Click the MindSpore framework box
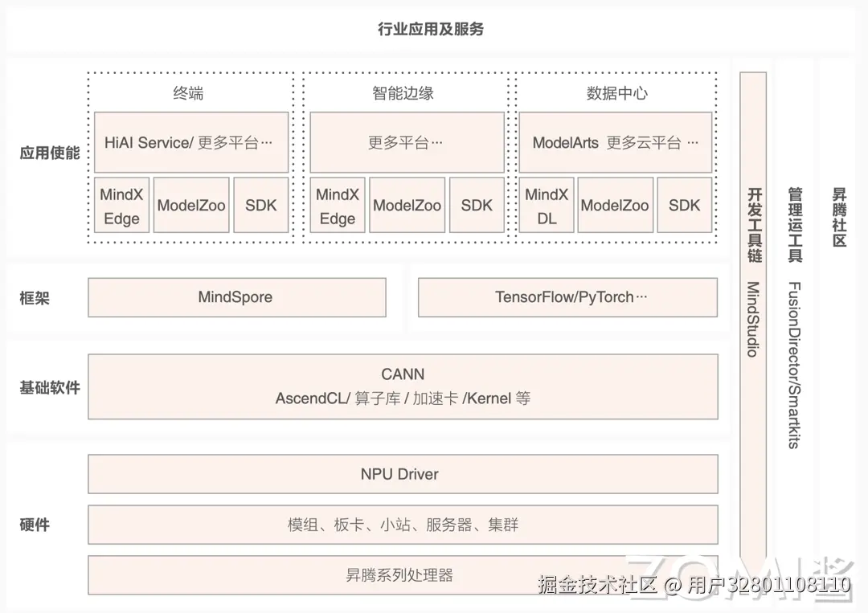The image size is (868, 613). coord(237,297)
